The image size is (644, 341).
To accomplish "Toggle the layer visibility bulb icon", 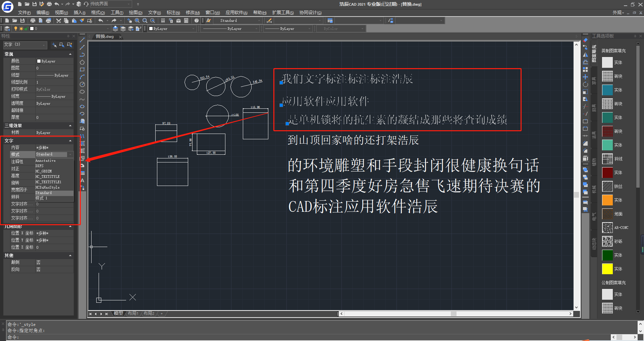I will click(x=15, y=29).
